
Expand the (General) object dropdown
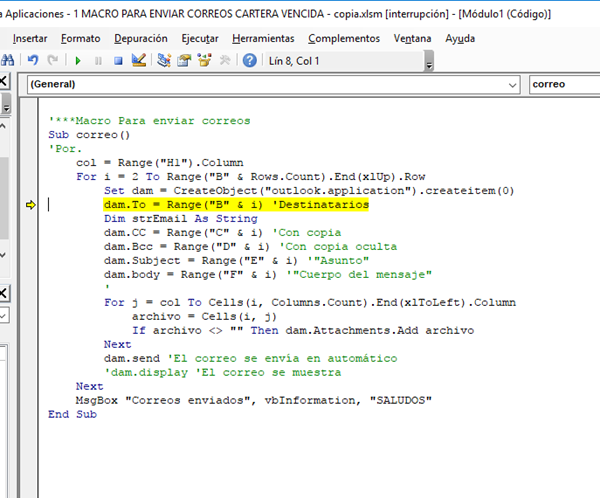pyautogui.click(x=515, y=85)
